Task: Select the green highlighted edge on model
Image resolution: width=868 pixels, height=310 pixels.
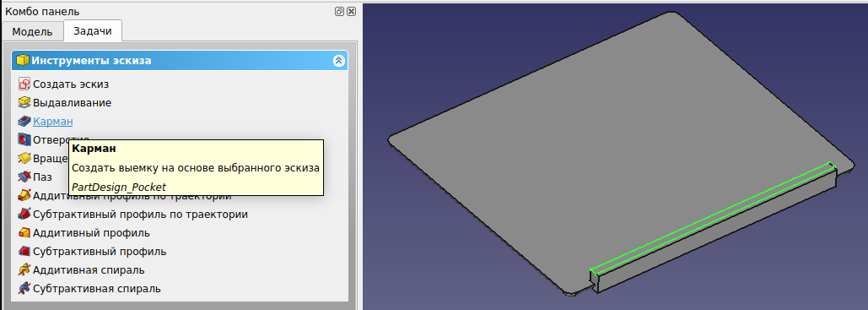Action: (711, 217)
